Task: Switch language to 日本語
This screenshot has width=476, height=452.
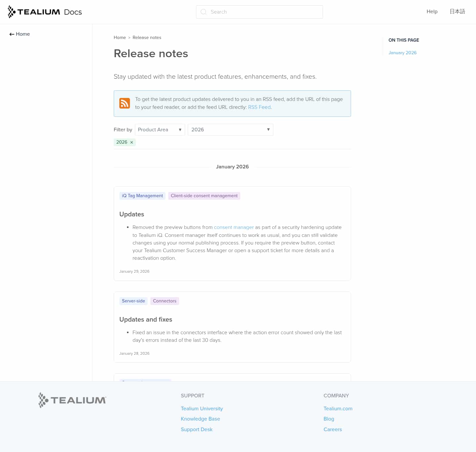Action: click(457, 12)
